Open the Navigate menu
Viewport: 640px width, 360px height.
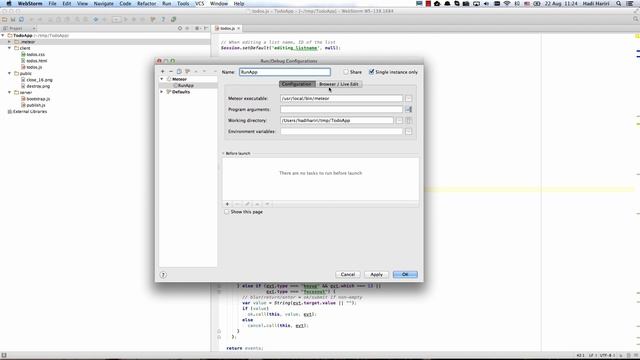[104, 3]
